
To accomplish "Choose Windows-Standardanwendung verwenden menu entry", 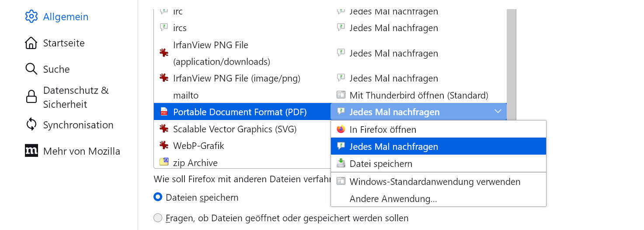I will point(435,181).
